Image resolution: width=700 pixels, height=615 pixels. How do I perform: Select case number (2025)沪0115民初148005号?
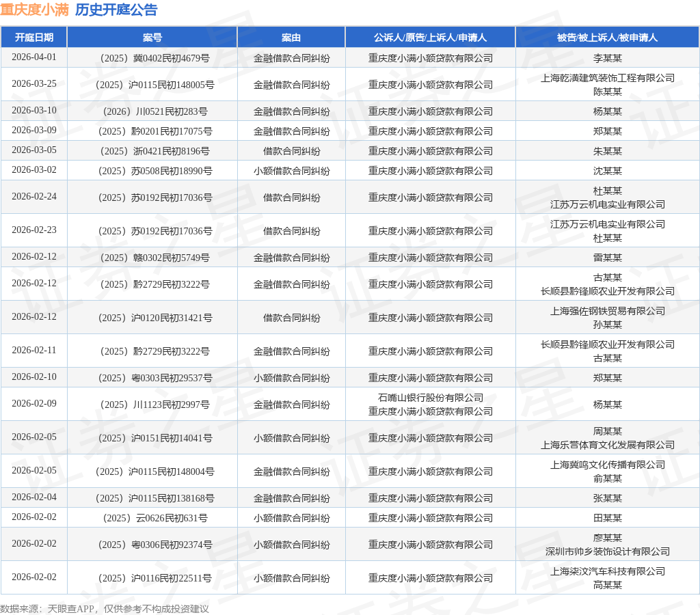tap(152, 85)
